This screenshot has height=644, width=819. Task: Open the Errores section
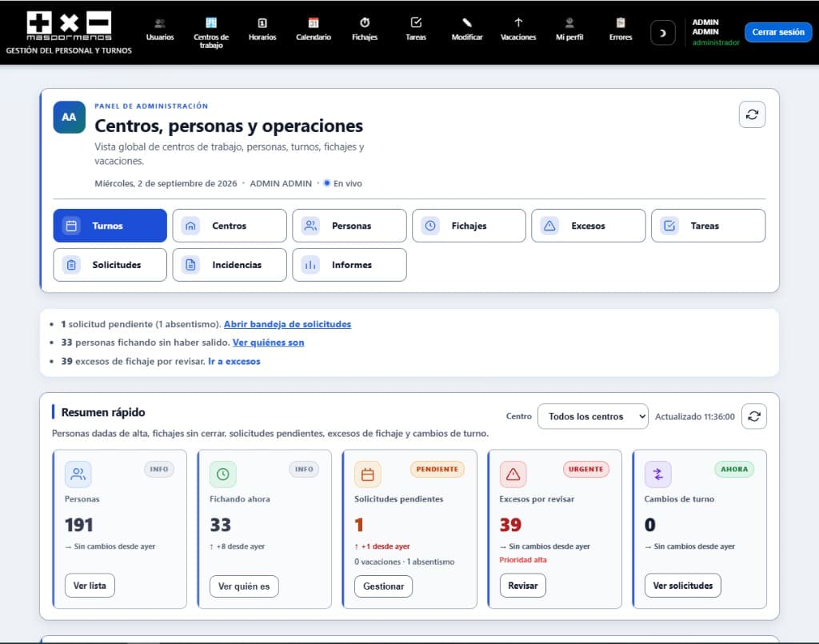(621, 30)
